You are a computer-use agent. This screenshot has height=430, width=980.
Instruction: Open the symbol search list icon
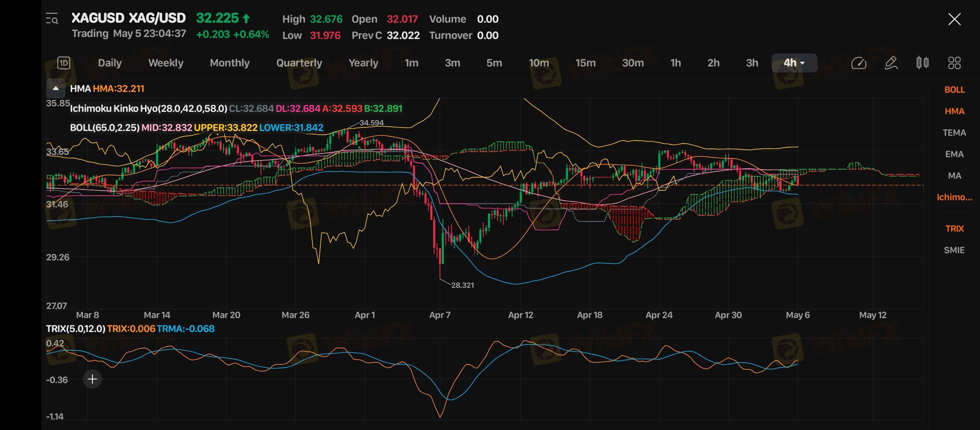[52, 19]
